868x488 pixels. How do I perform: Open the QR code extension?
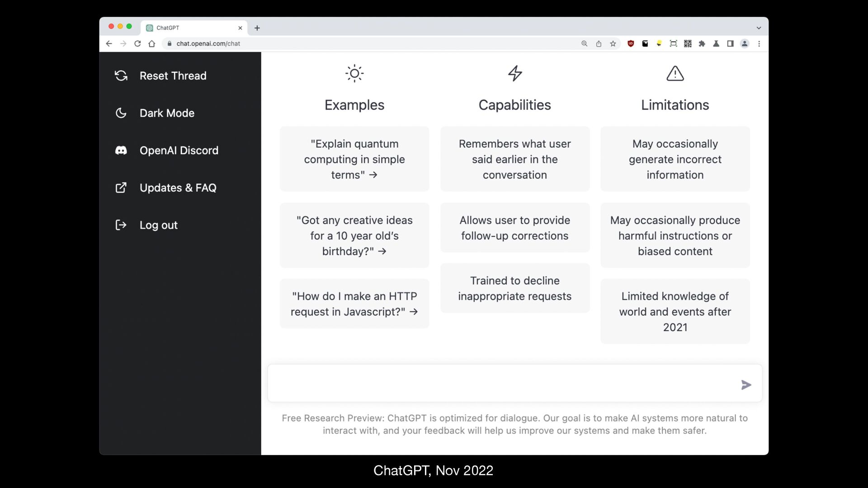click(688, 43)
